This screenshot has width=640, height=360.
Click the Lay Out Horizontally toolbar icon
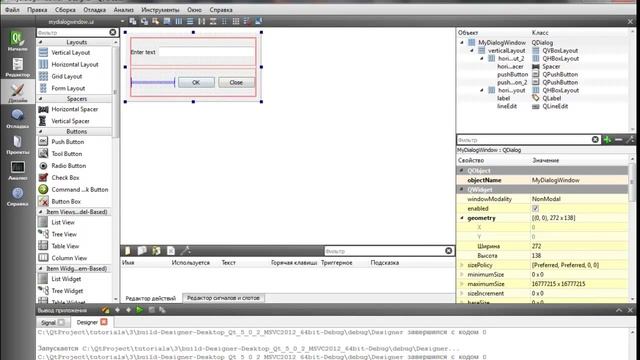(178, 21)
